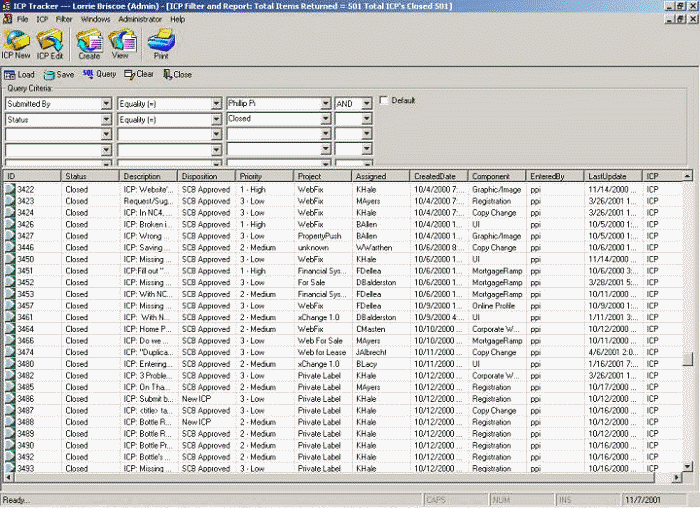Load a saved query filter
The image size is (700, 508).
[19, 75]
